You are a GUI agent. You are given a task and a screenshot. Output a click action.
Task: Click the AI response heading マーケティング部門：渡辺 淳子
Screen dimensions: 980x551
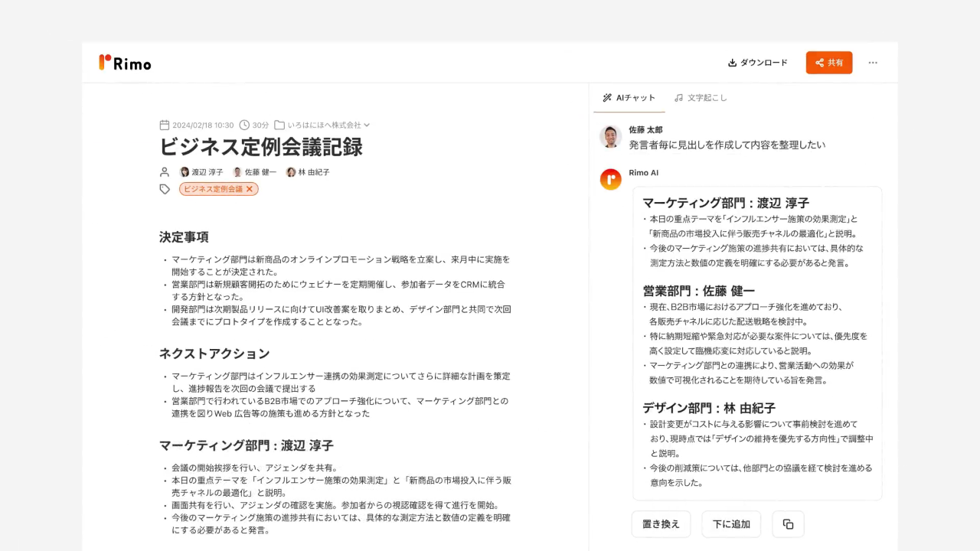point(726,204)
